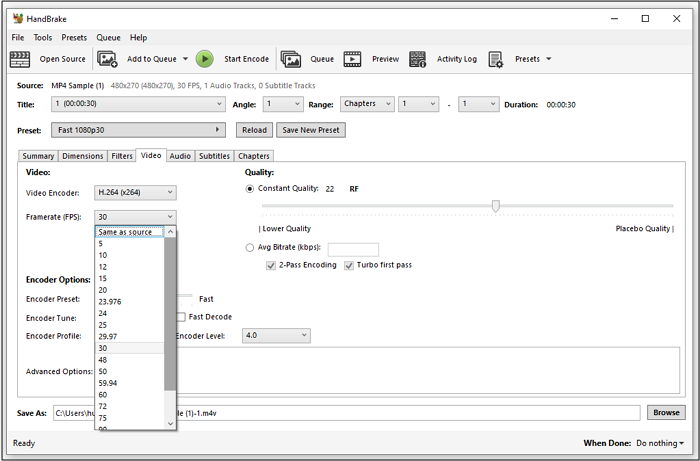Click the Add to Queue icon
This screenshot has height=461, width=700.
[107, 59]
